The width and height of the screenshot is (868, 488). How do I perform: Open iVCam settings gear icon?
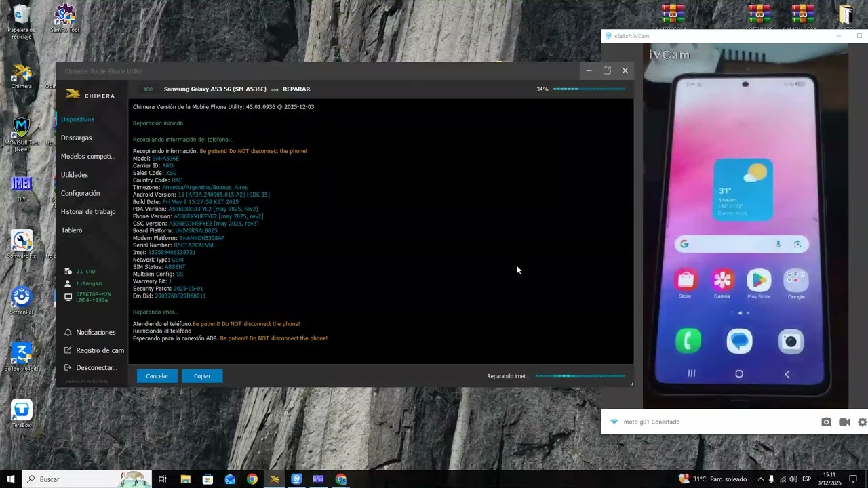[863, 422]
